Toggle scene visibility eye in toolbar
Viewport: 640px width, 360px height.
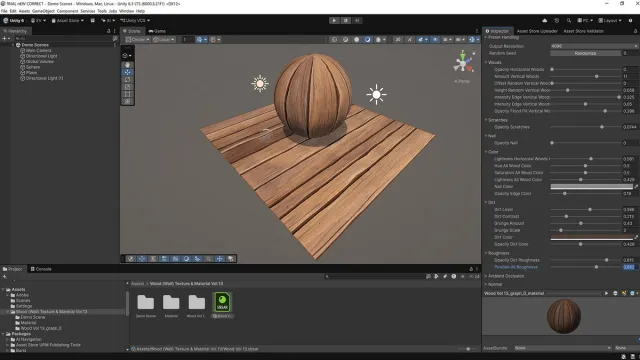click(x=435, y=40)
